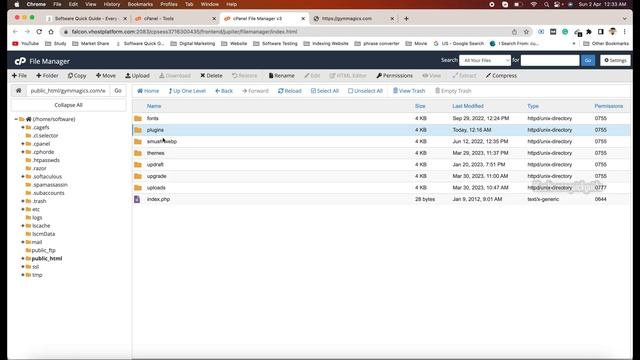Rename the selected item

coord(282,76)
